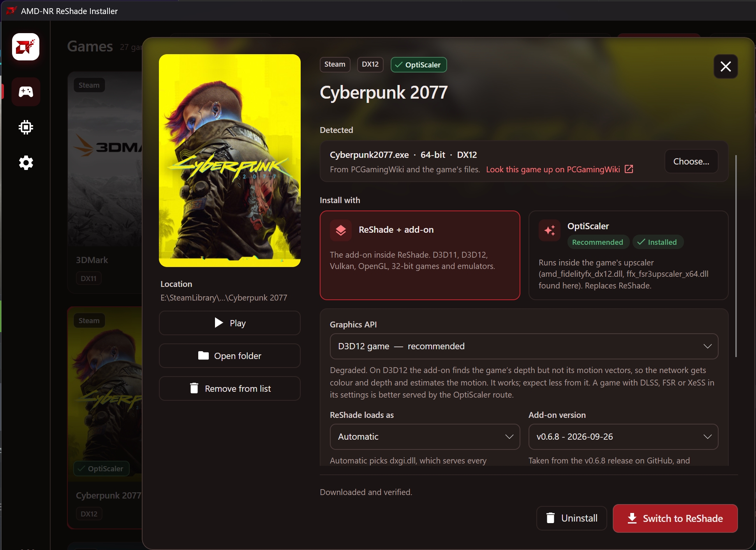Open the Games controller icon in sidebar

pos(26,92)
